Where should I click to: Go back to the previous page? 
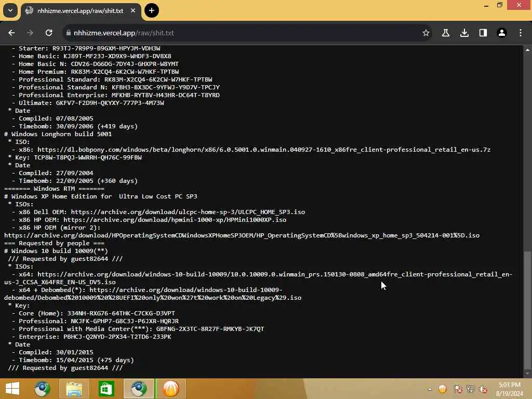click(x=11, y=33)
